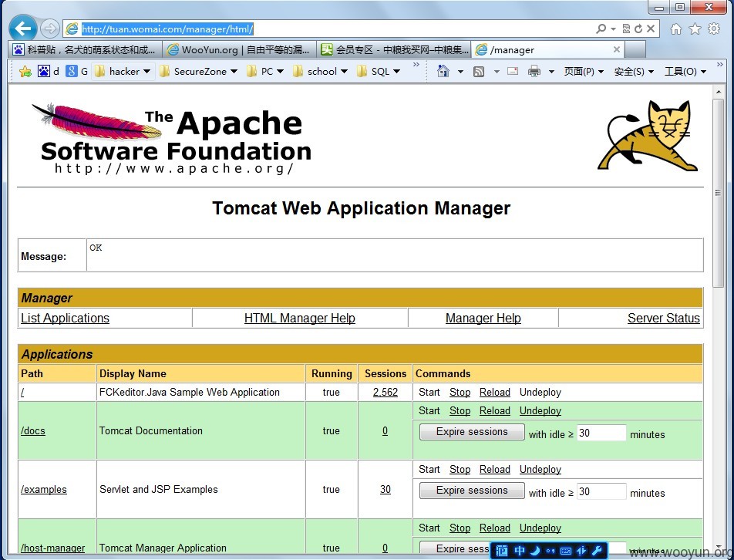Image resolution: width=734 pixels, height=560 pixels.
Task: Click Stop for the root application
Action: (460, 393)
